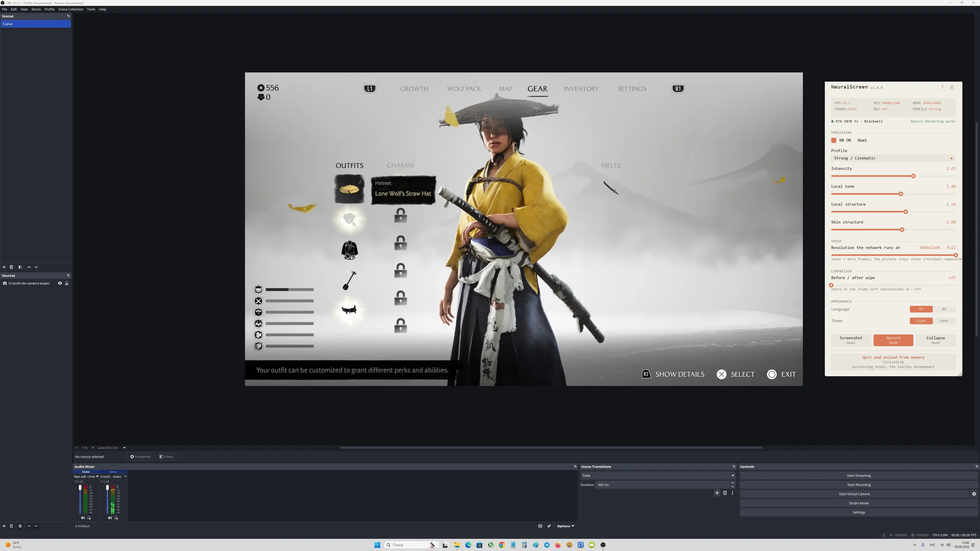980x551 pixels.
Task: Mute the Звук раб. стола audio channel
Action: point(83,518)
